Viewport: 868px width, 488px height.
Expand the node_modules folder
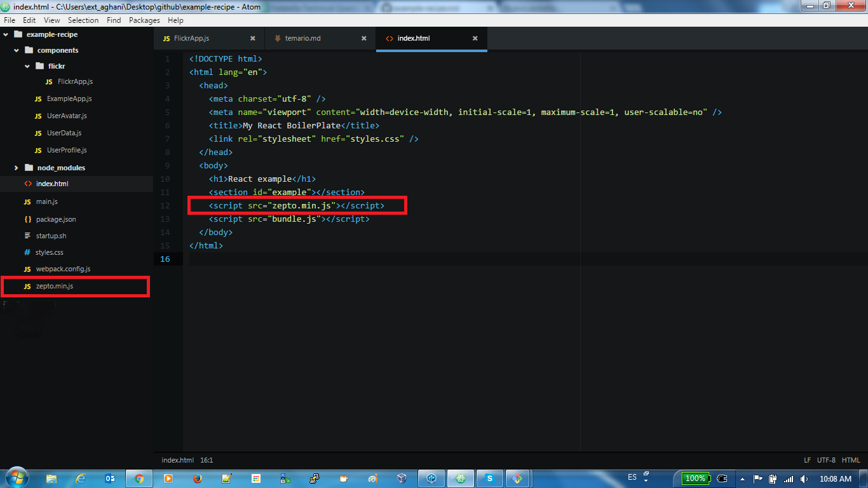[17, 168]
